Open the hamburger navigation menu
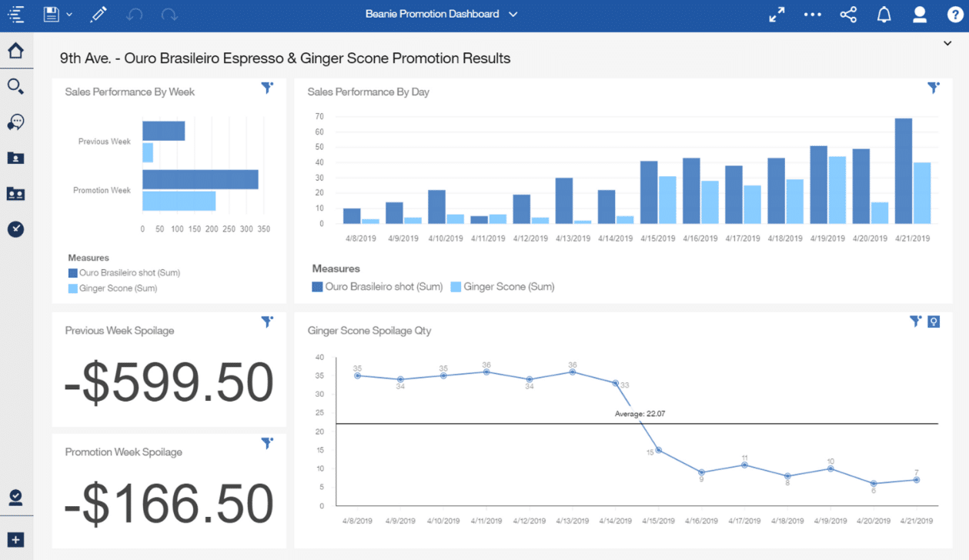 point(15,15)
